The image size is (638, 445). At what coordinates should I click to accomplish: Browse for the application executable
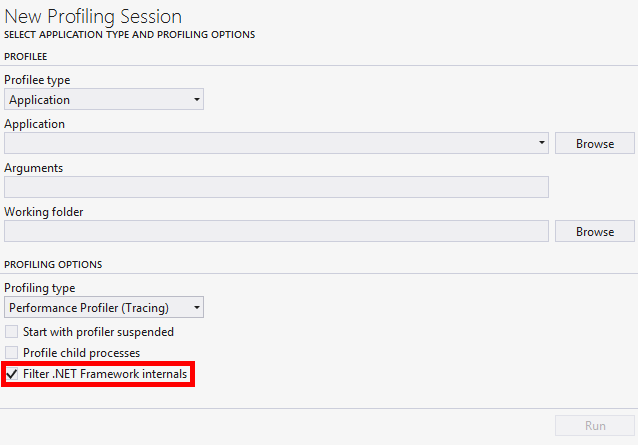pyautogui.click(x=594, y=143)
